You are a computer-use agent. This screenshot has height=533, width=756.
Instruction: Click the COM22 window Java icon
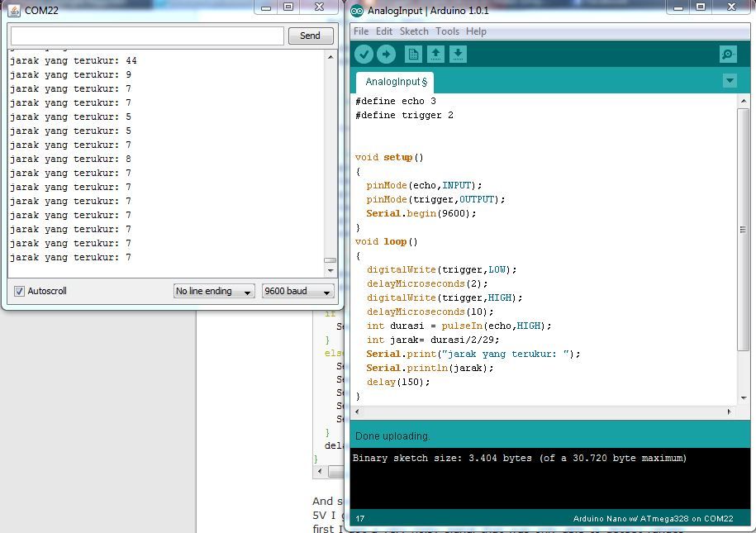point(14,11)
